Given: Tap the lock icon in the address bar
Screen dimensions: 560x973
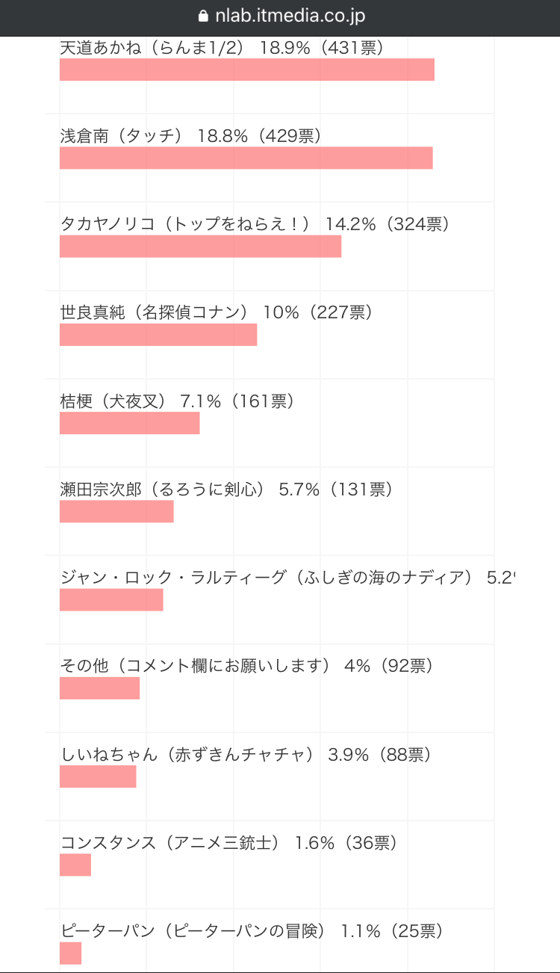Looking at the screenshot, I should point(202,16).
